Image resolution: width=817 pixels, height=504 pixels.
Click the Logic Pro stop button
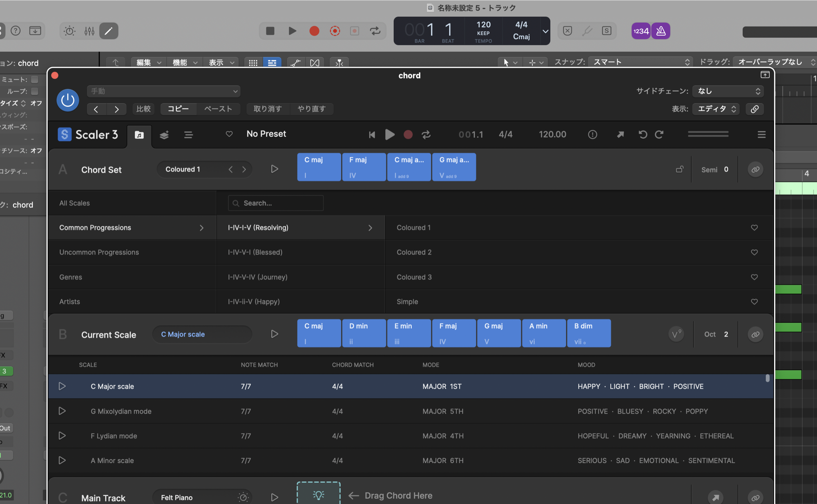(270, 31)
